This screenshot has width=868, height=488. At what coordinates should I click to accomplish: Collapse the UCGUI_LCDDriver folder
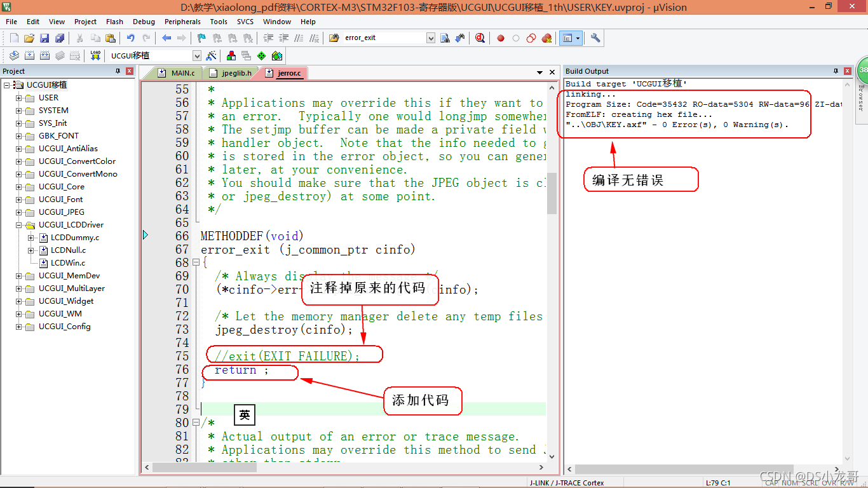coord(18,224)
